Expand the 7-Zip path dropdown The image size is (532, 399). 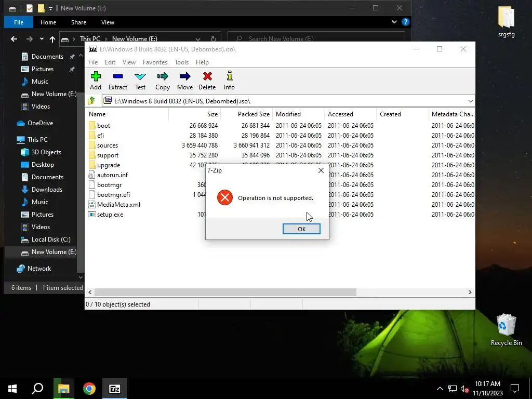[470, 101]
